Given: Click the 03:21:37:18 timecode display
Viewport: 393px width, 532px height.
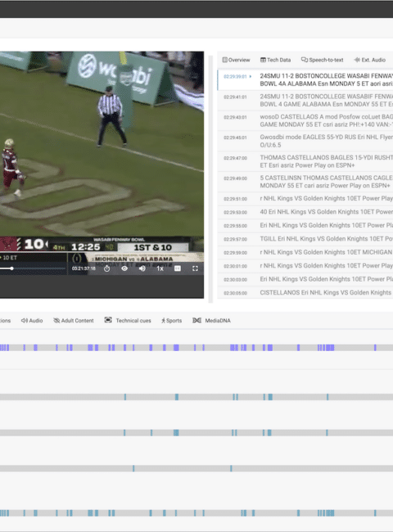Looking at the screenshot, I should (84, 268).
